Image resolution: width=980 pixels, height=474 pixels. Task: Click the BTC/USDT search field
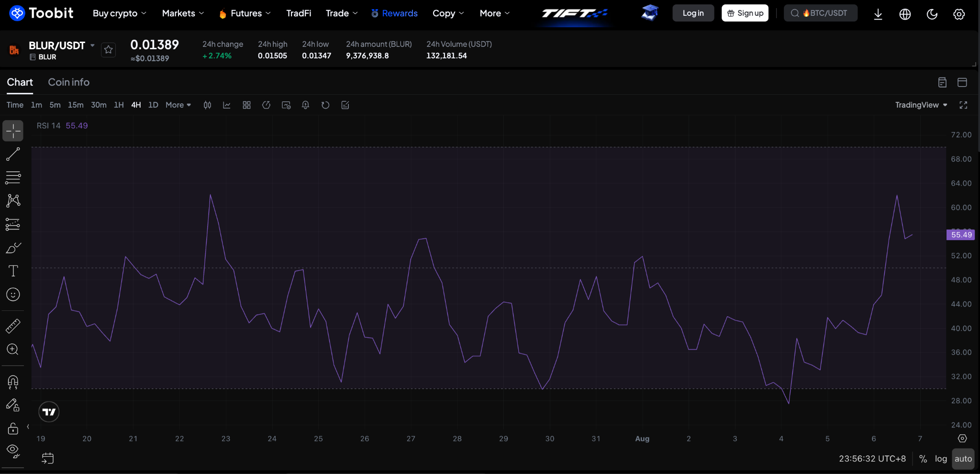click(x=821, y=13)
